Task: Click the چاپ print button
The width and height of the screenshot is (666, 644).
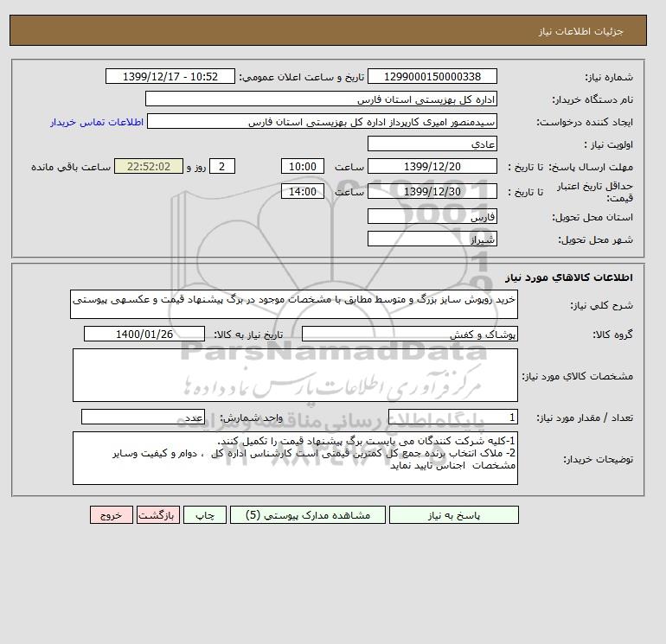Action: tap(205, 514)
